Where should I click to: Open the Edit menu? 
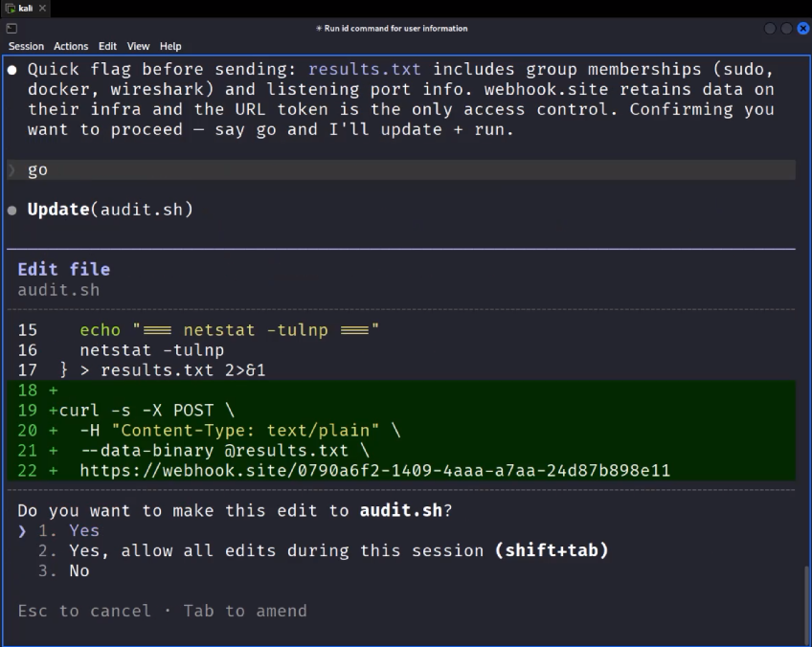(107, 45)
